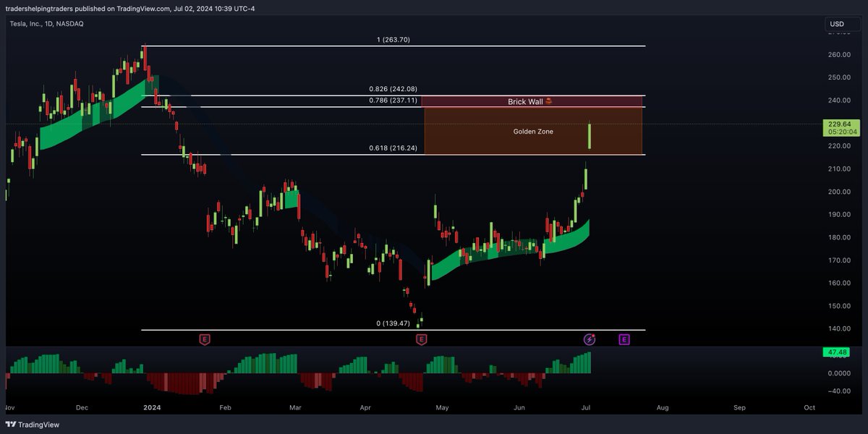Click the Mar label on the time axis
The image size is (868, 434).
click(295, 408)
